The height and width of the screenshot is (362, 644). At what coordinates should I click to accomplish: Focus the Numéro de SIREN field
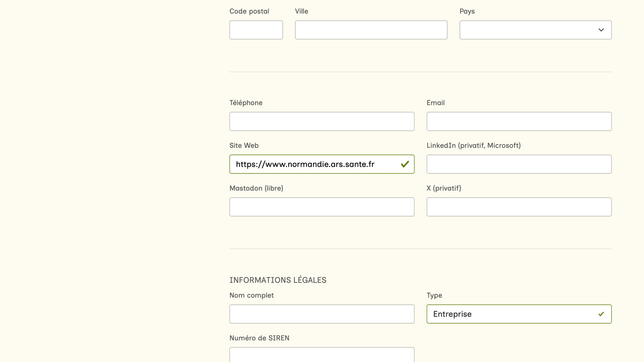321,355
